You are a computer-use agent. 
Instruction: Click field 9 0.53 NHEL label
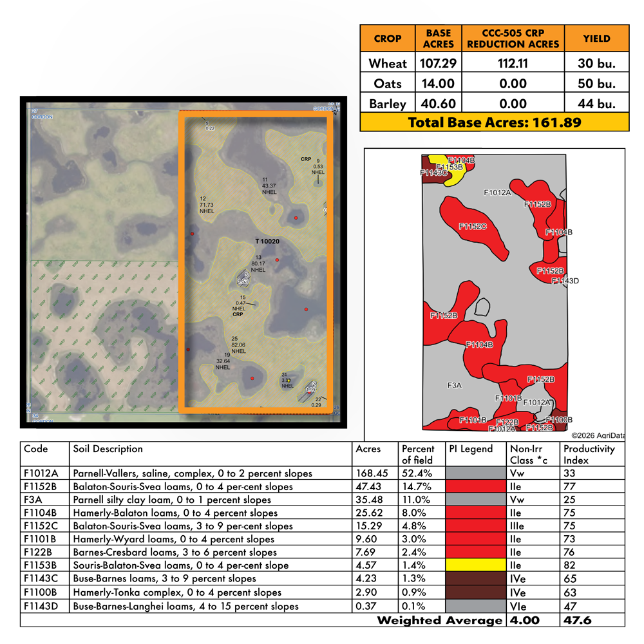tap(317, 167)
